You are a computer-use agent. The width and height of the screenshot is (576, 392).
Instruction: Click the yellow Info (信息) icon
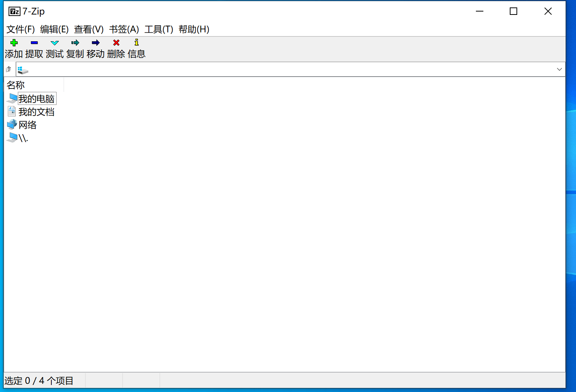coord(137,43)
